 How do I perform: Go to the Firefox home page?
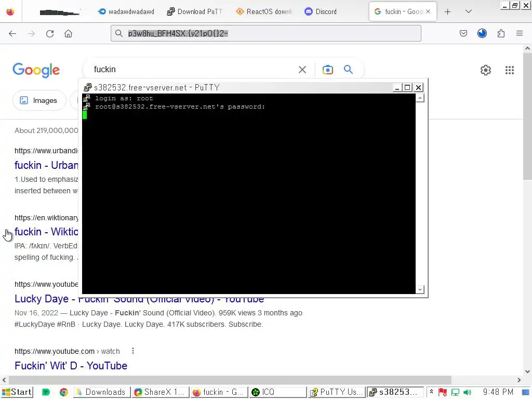click(69, 34)
